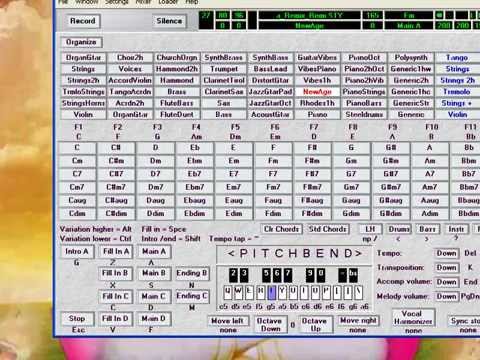
Task: Click the Record button
Action: (x=82, y=21)
